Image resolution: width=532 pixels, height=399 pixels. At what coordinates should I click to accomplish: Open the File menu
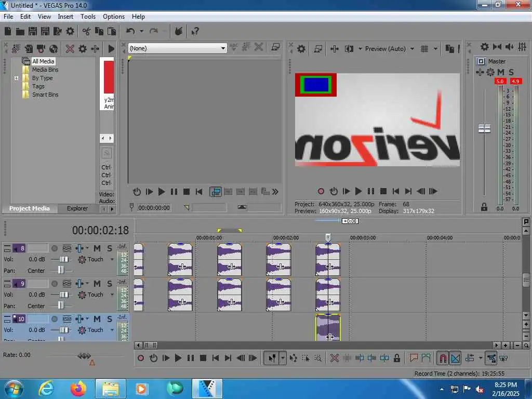tap(8, 16)
